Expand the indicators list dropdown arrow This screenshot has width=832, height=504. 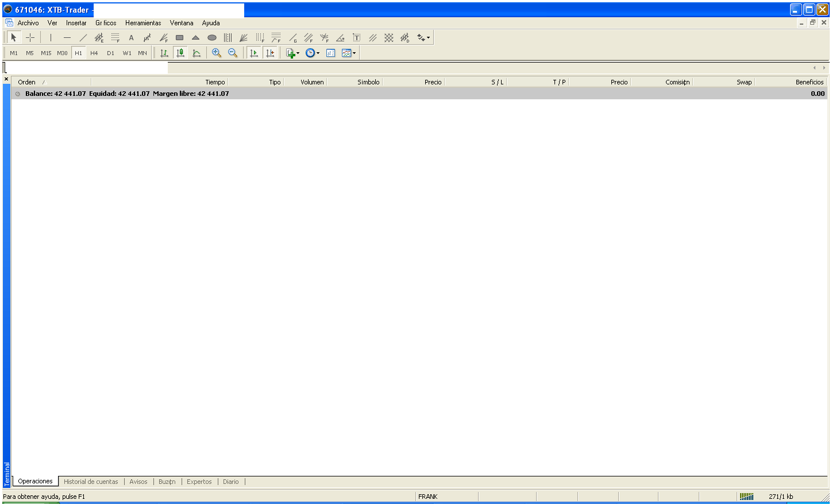click(x=298, y=53)
